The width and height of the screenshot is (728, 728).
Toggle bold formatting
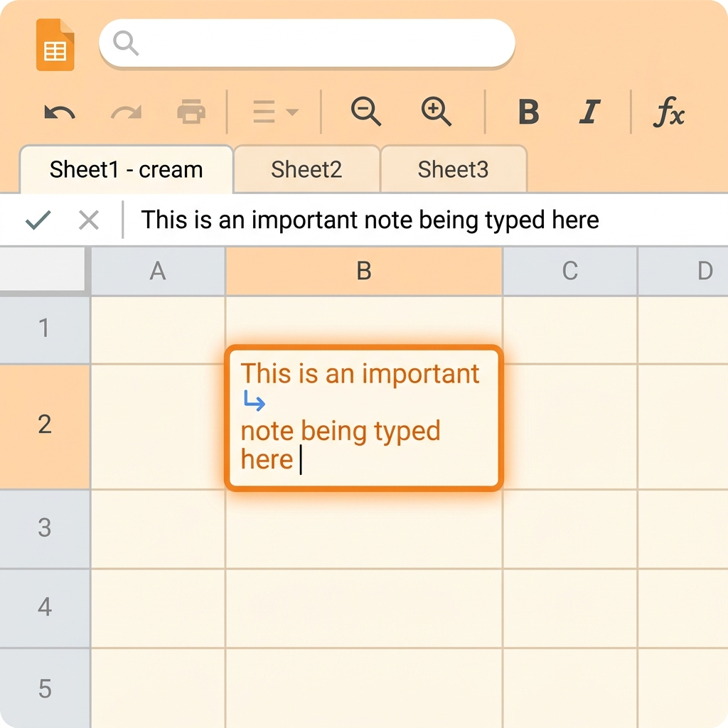(529, 112)
